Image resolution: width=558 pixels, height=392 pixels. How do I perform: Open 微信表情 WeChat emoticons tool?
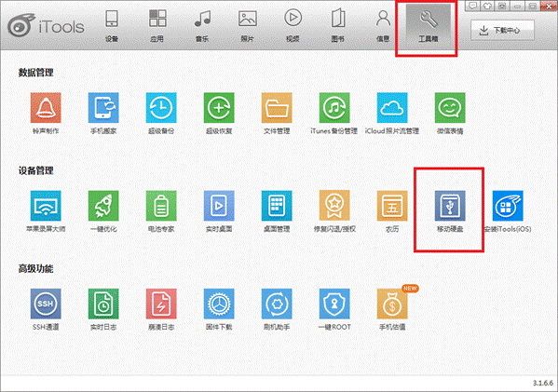point(450,108)
